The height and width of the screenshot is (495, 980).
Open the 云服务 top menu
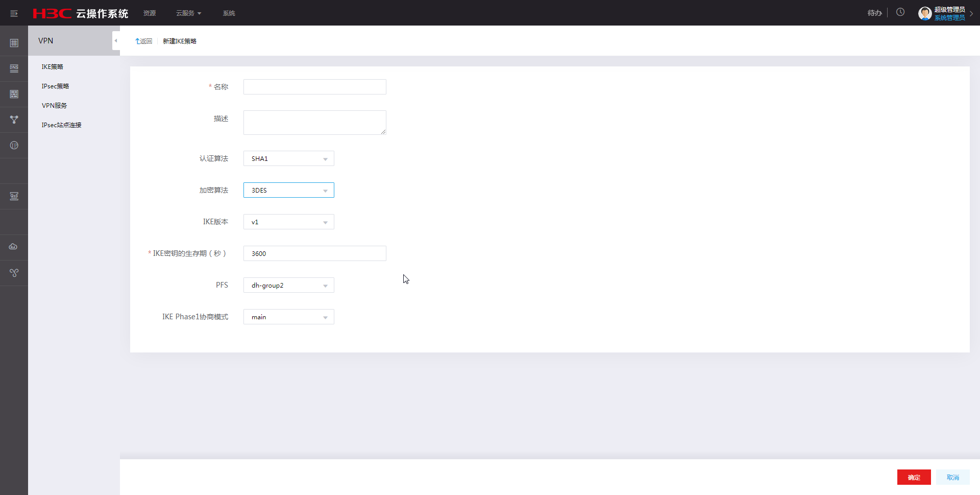[x=188, y=13]
